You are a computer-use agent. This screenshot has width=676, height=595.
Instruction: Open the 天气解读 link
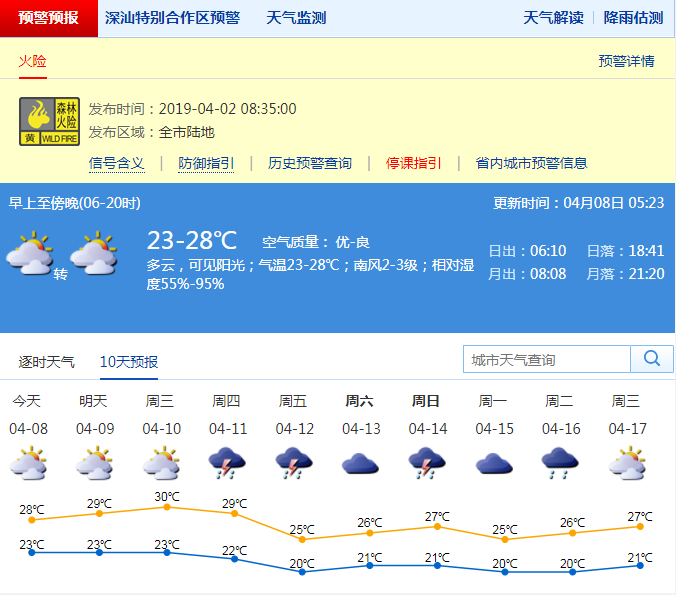click(553, 18)
